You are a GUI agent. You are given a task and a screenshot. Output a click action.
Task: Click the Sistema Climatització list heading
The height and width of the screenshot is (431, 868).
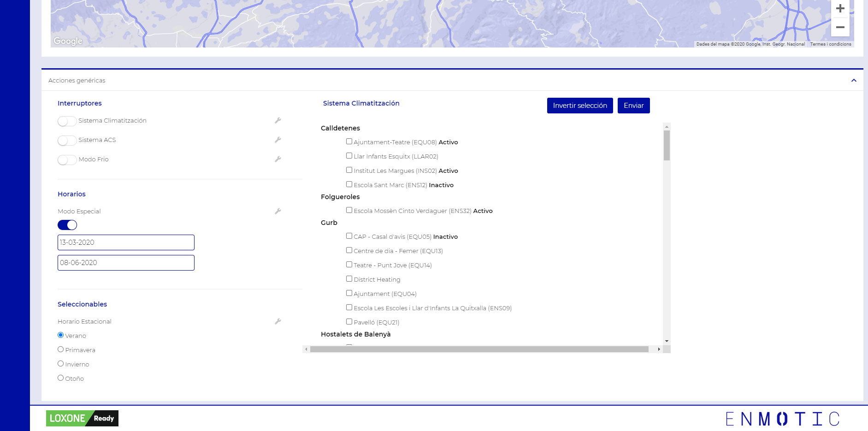coord(361,103)
